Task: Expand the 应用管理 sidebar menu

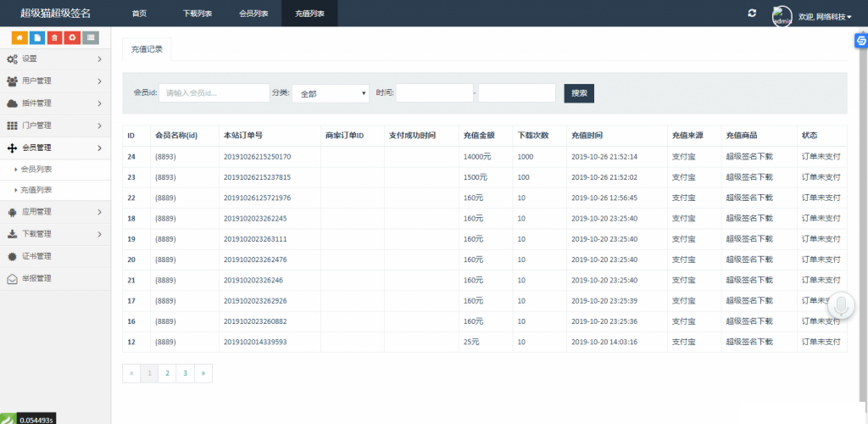Action: pos(55,212)
